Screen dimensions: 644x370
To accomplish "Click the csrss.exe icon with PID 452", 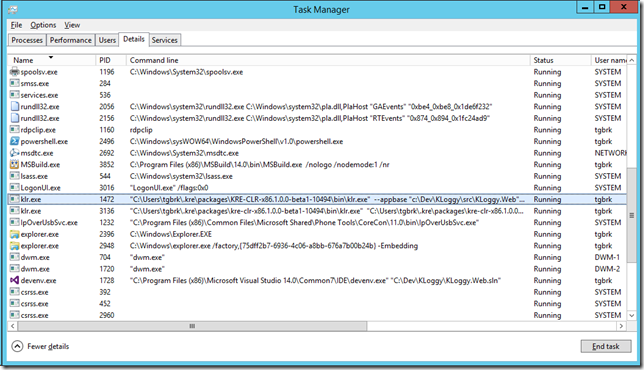I will (x=14, y=304).
